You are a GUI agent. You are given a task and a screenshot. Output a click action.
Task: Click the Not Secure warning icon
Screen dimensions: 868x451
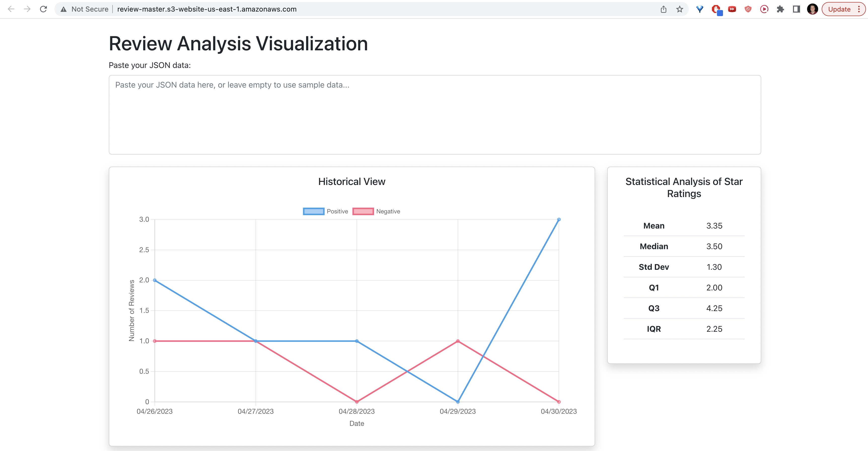(63, 9)
